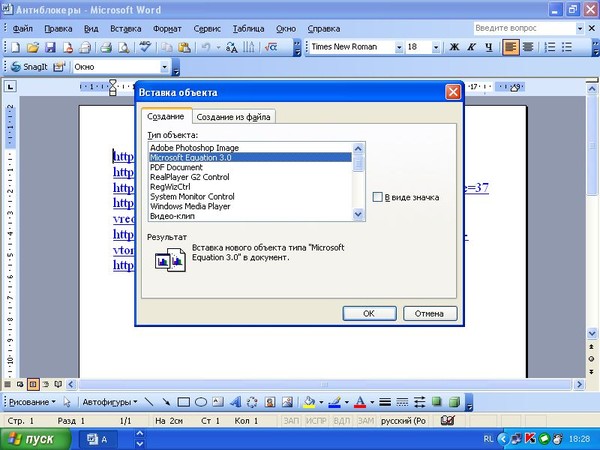Viewport: 600px width, 450px height.
Task: Click the Paste clipboard icon
Action: (x=184, y=47)
